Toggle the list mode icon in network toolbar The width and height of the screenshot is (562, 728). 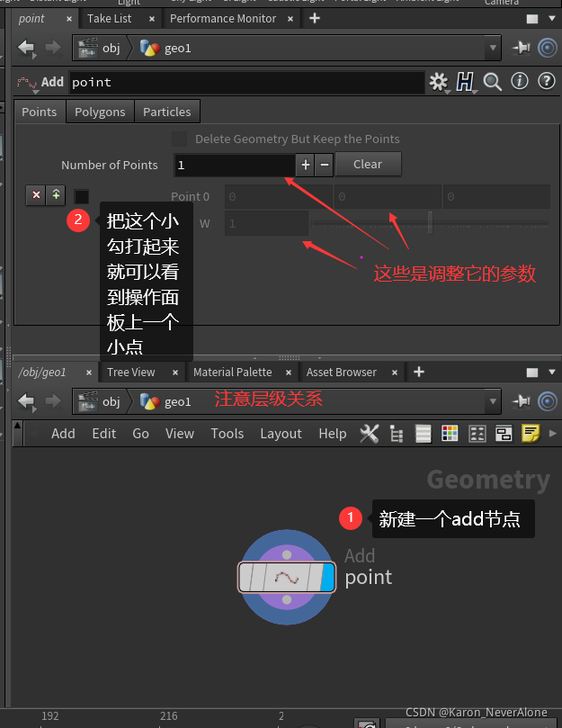point(424,434)
